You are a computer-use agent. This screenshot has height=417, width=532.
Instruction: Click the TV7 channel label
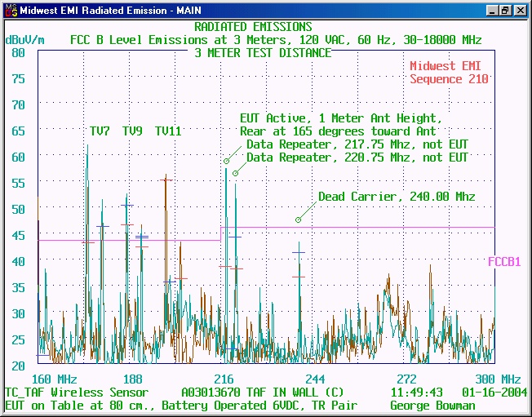pyautogui.click(x=100, y=131)
